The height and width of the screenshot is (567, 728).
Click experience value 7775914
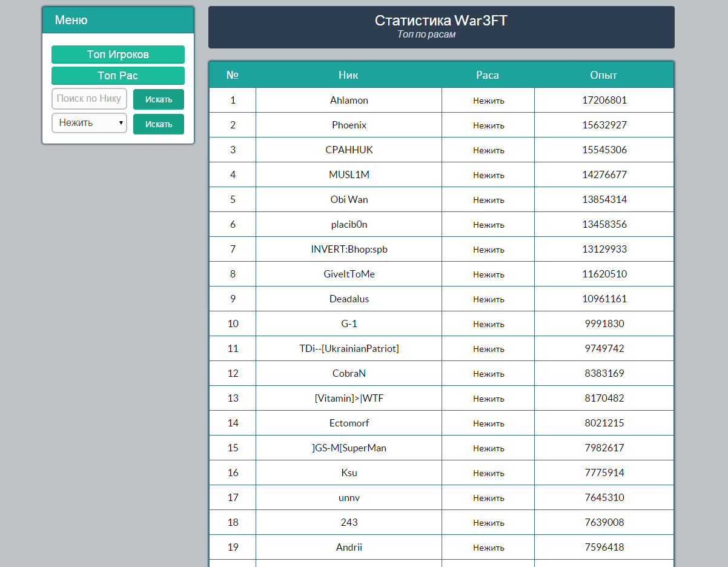click(x=604, y=473)
